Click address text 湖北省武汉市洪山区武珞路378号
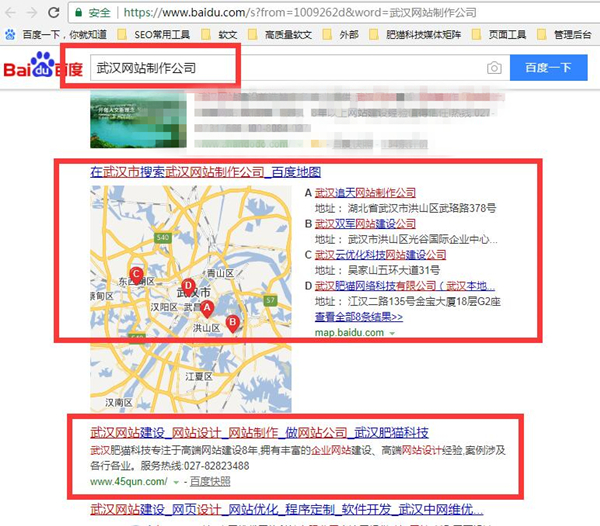 (x=422, y=208)
